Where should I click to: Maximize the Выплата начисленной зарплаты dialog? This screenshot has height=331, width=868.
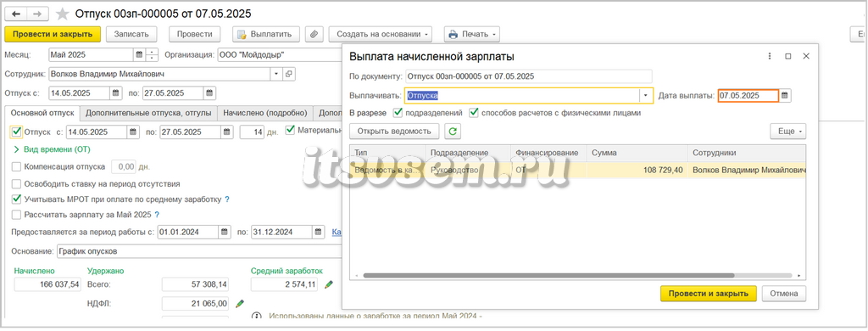coord(787,56)
